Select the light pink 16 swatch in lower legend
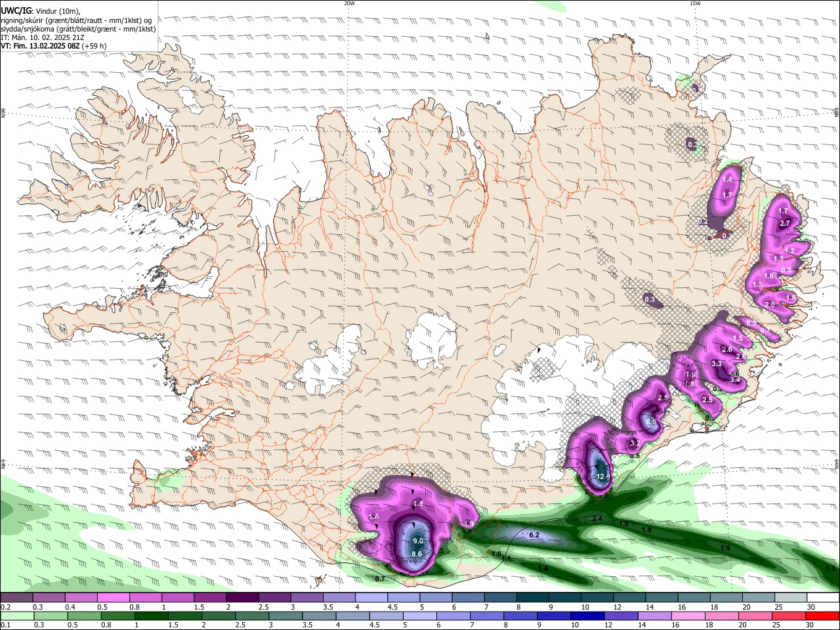Screen dimensions: 840x630 689,616
